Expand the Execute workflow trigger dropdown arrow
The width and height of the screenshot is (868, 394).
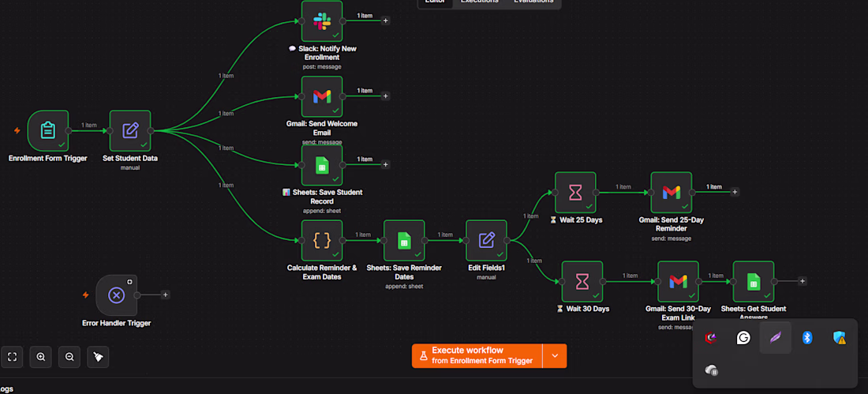point(555,356)
